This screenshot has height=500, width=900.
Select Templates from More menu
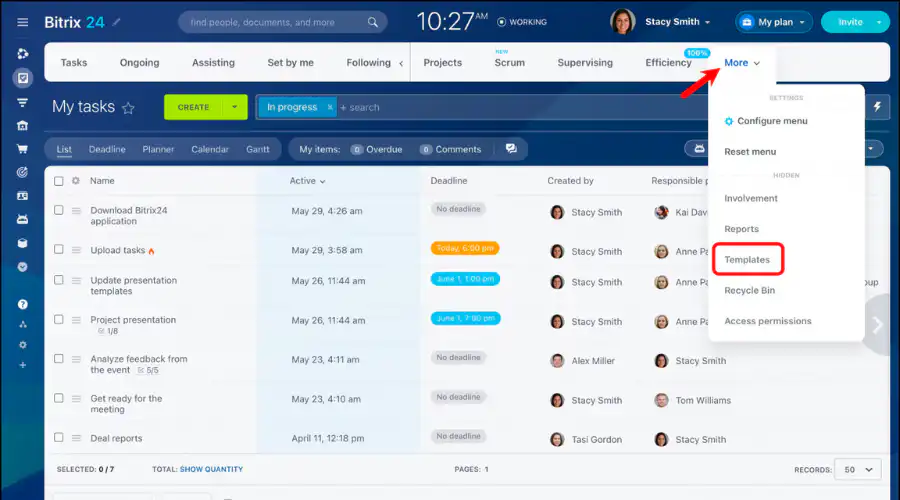(747, 259)
